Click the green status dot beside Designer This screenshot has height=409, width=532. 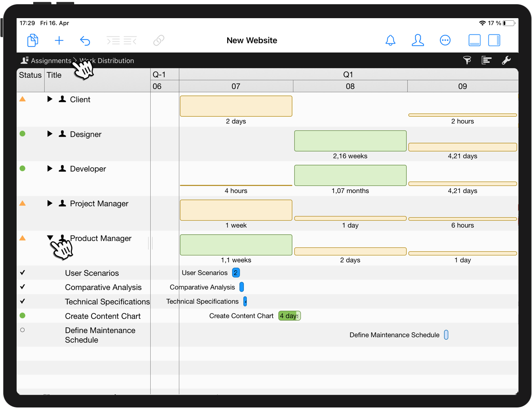(x=22, y=133)
